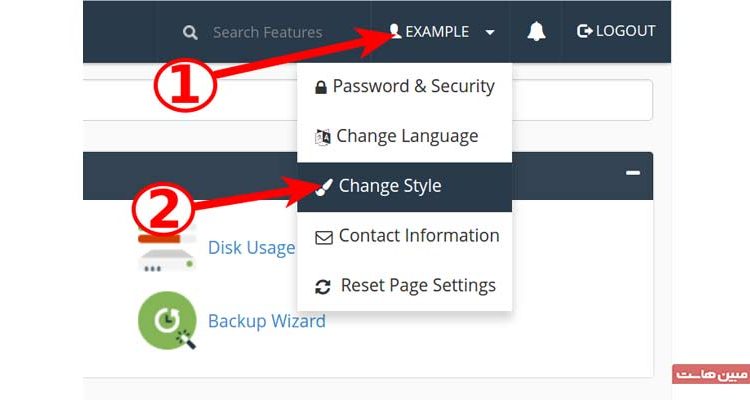Open the Backup Wizard link
Image resolution: width=750 pixels, height=400 pixels.
[266, 321]
